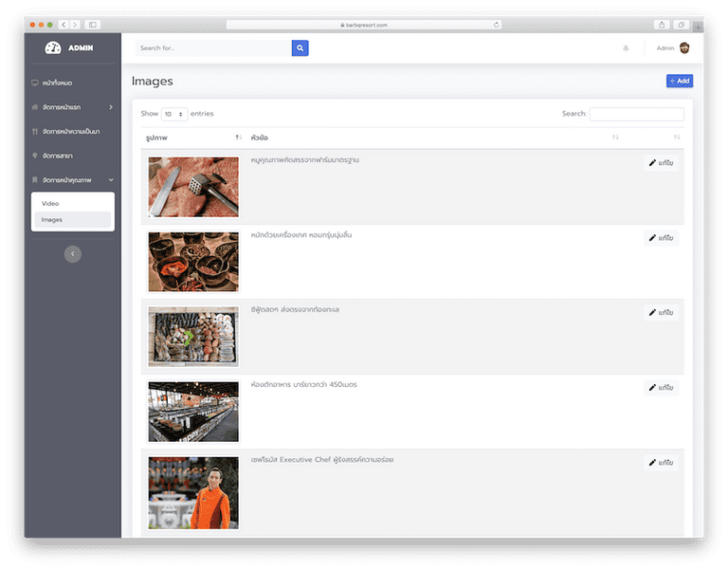This screenshot has height=570, width=728.
Task: Open จัดการหน้าความเป็นมา in the sidebar
Action: pos(72,132)
